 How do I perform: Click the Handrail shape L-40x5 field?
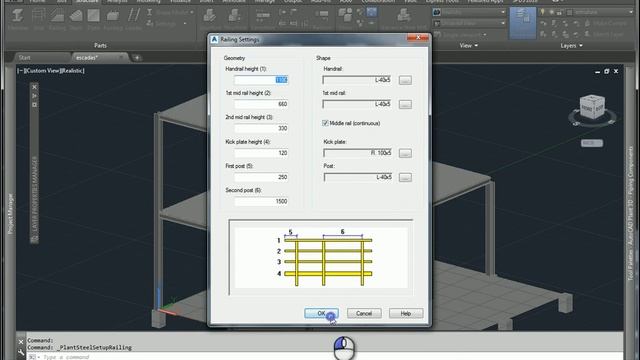[358, 80]
